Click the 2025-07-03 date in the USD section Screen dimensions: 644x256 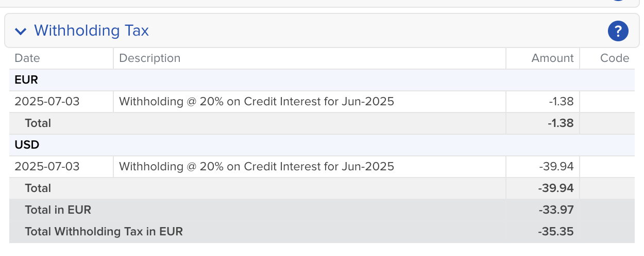tap(47, 167)
